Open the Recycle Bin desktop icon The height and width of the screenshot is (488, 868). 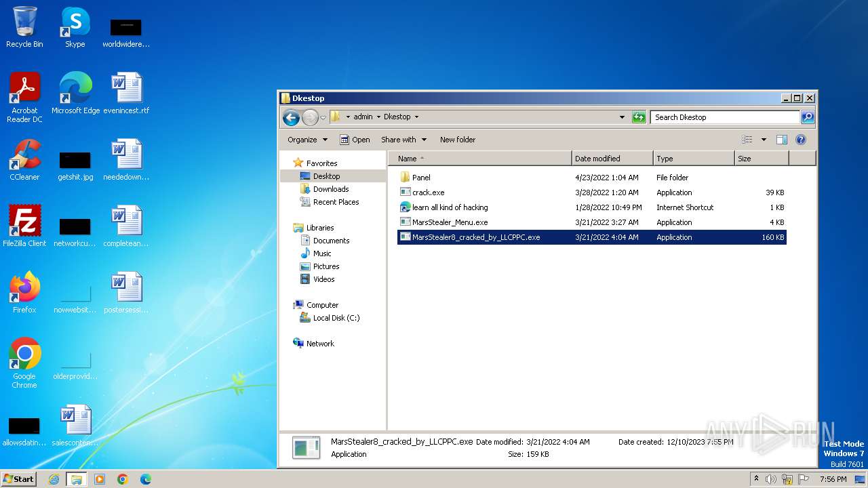24,27
